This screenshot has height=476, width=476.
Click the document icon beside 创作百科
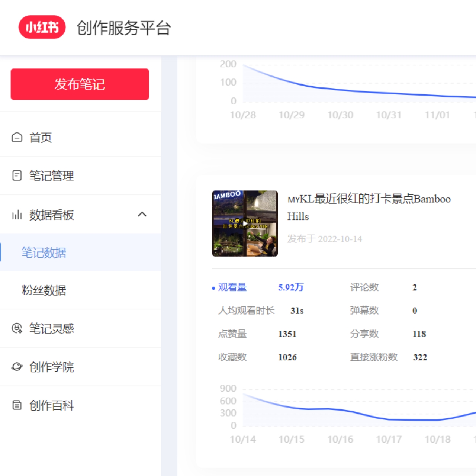click(x=17, y=405)
